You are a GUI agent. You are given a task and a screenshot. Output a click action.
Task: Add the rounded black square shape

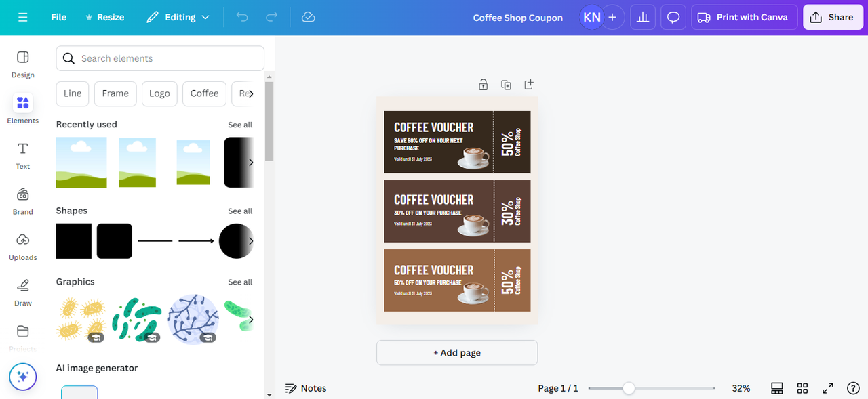coord(115,241)
